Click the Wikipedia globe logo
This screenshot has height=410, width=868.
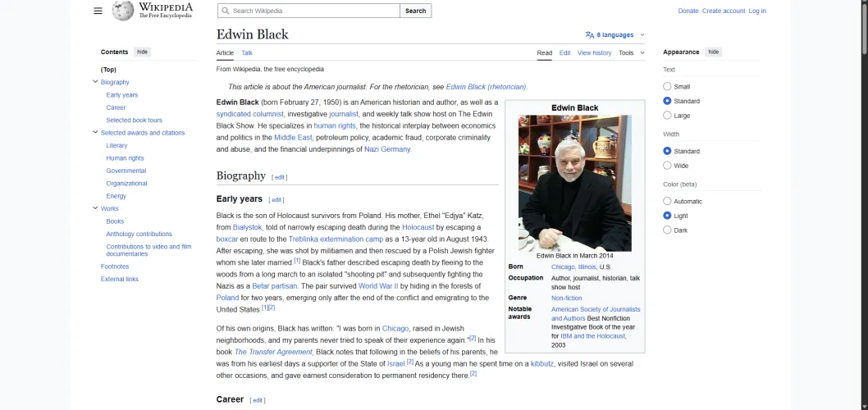123,11
